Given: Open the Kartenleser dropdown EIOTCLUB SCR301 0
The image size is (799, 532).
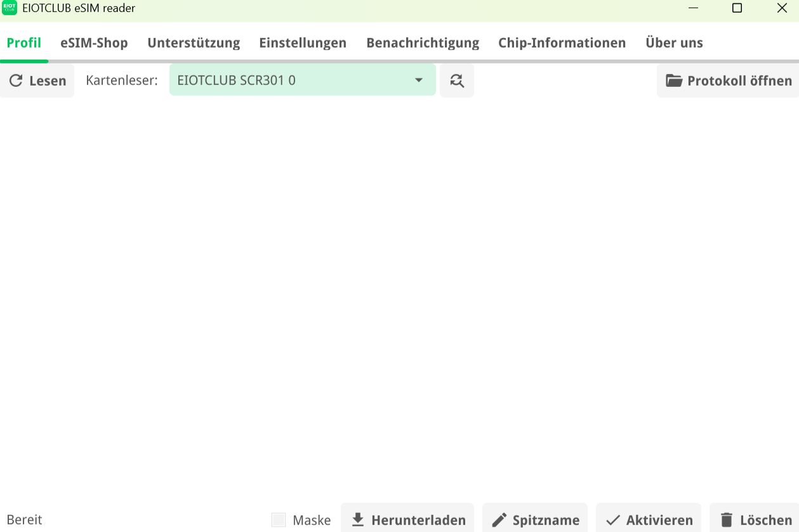Looking at the screenshot, I should pos(303,81).
